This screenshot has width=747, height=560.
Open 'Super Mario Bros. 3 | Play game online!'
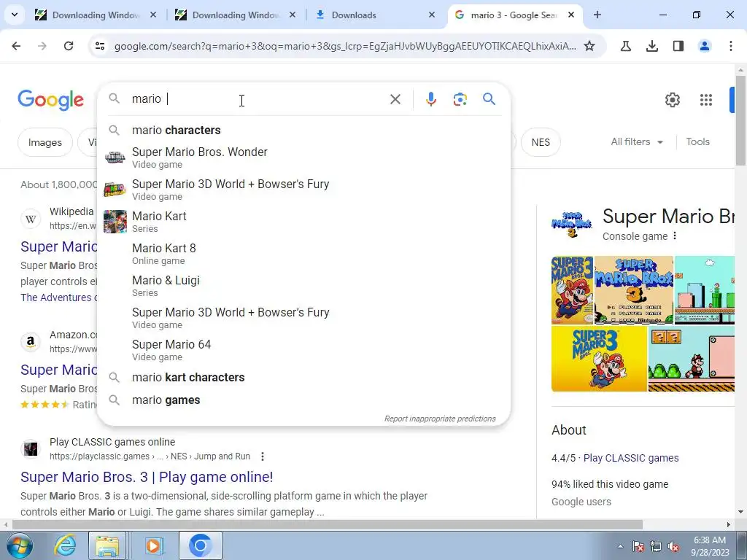pyautogui.click(x=147, y=477)
